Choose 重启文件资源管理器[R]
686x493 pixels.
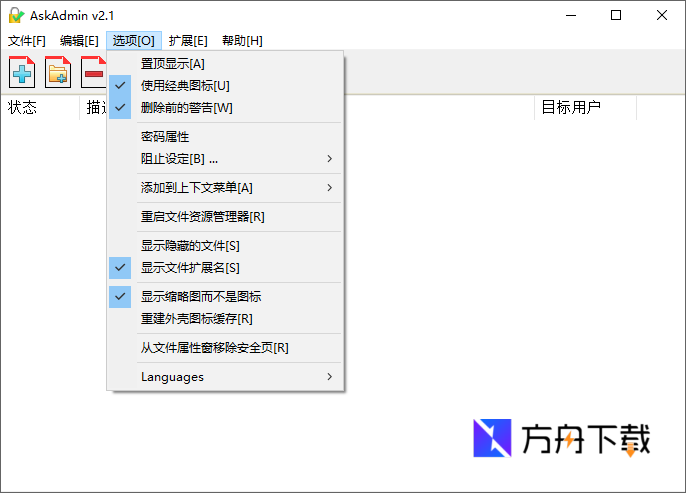pos(225,217)
